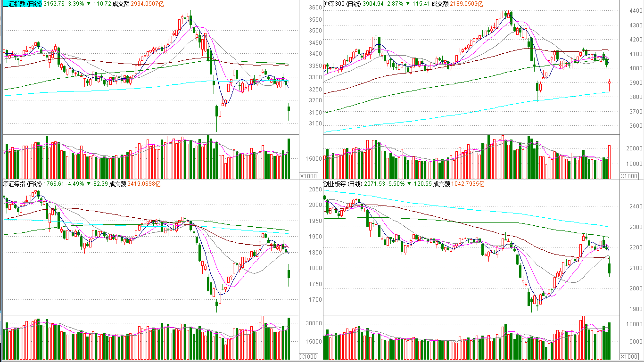Click the 1042.7995亿 turnover value
This screenshot has height=362, width=644.
coord(468,184)
